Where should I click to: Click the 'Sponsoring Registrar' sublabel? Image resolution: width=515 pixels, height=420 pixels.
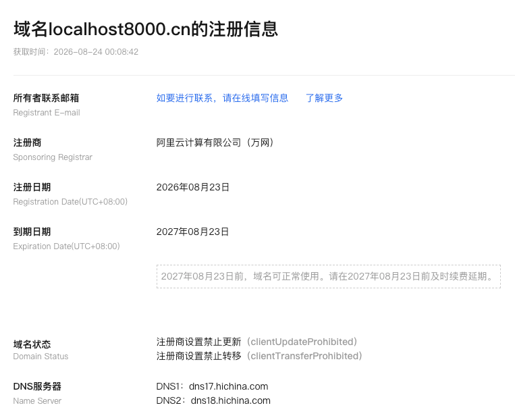point(53,157)
